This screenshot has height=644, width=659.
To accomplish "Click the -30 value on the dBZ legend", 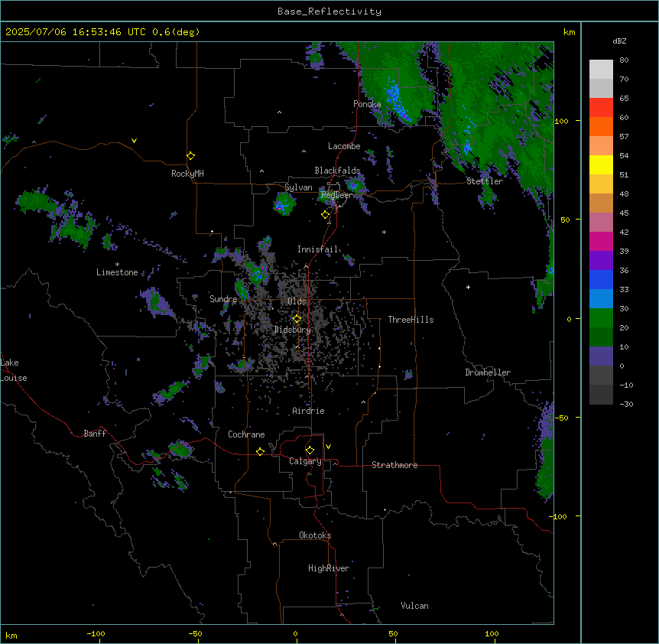I will [626, 404].
